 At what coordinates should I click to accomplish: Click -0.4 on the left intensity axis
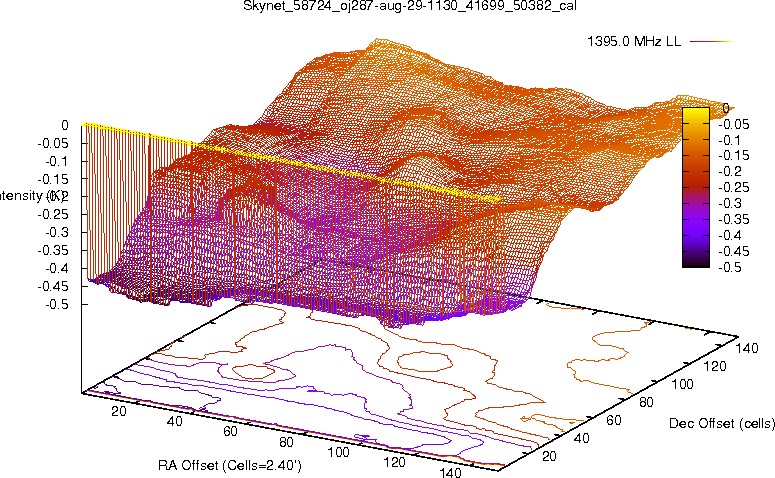[x=56, y=268]
